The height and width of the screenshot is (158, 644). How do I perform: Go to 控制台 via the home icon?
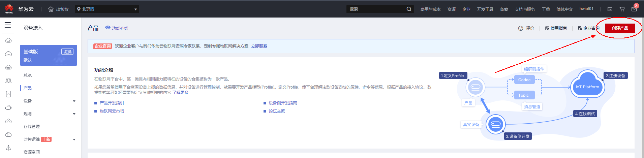(x=58, y=9)
